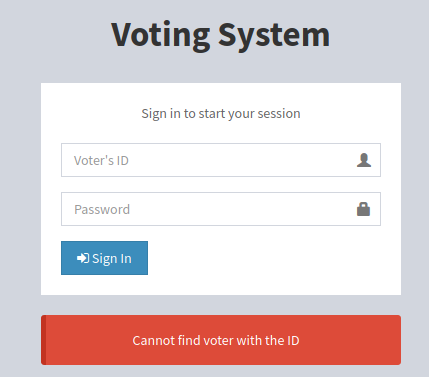Click the user silhouette icon in Voter's ID field
The height and width of the screenshot is (377, 429).
[x=364, y=160]
